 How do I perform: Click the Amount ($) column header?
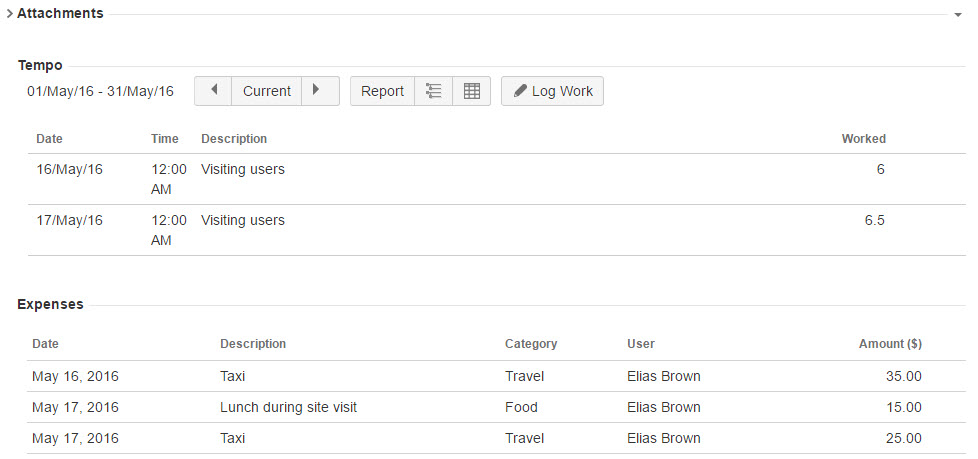[890, 344]
